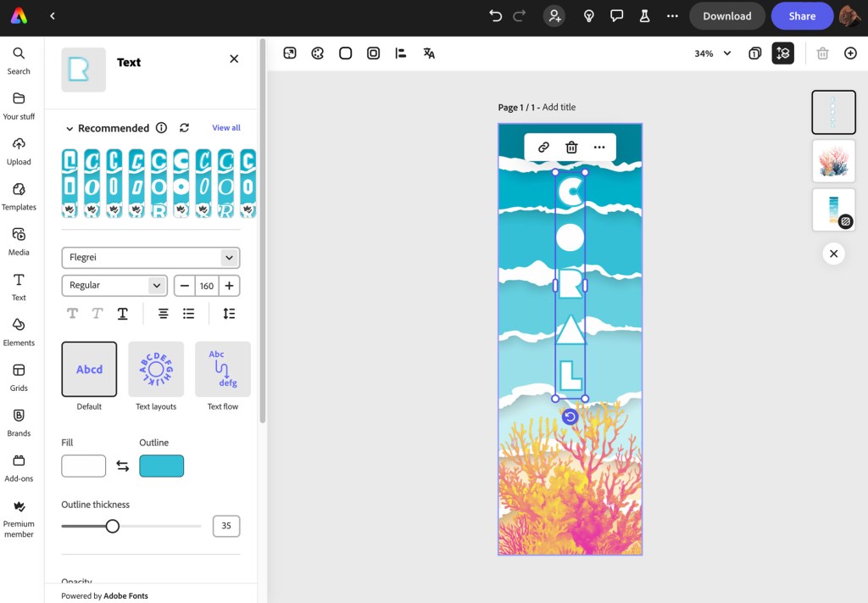Open Templates in left sidebar

tap(19, 195)
